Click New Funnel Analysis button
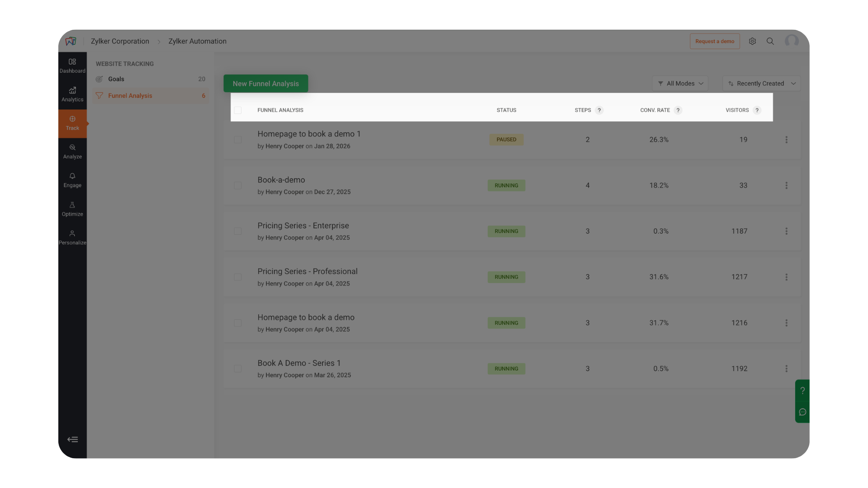The image size is (868, 488). (266, 84)
